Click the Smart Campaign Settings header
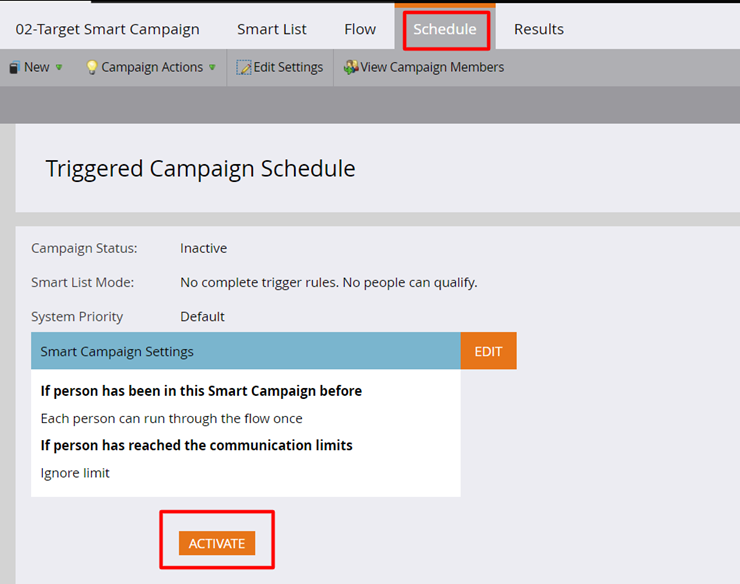This screenshot has height=584, width=740. pyautogui.click(x=246, y=351)
